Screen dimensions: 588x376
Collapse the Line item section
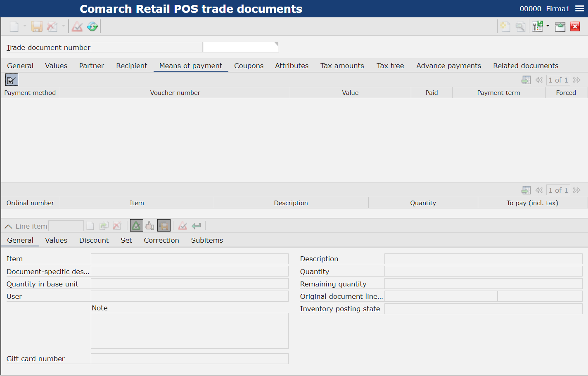(x=8, y=227)
